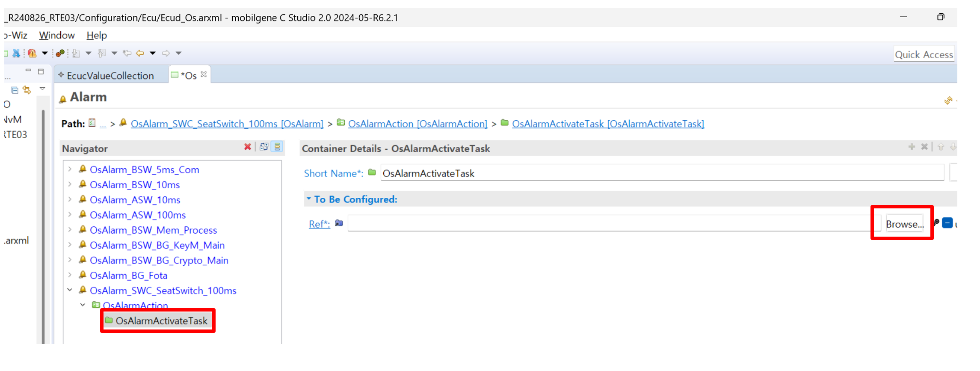Switch to the EcucValueCollection tab
The width and height of the screenshot is (980, 371).
pyautogui.click(x=110, y=76)
